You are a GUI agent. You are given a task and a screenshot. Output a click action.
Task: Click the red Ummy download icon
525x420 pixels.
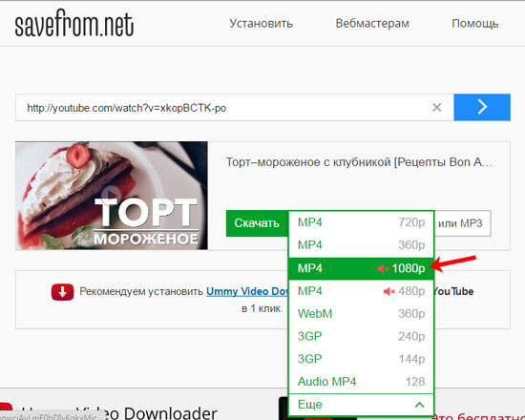click(x=63, y=292)
